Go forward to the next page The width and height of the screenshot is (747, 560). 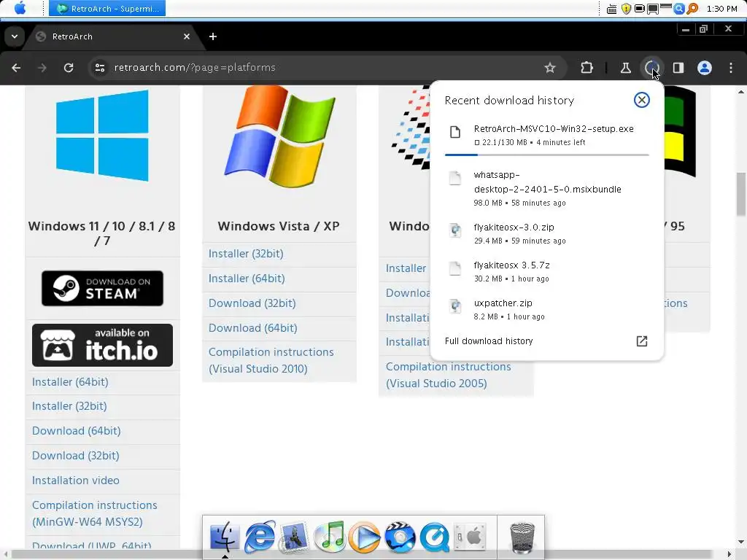point(42,68)
